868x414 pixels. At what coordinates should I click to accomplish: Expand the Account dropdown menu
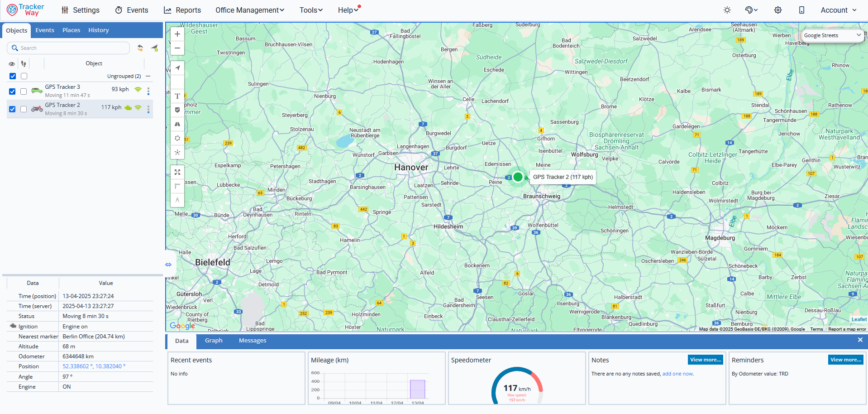point(839,10)
